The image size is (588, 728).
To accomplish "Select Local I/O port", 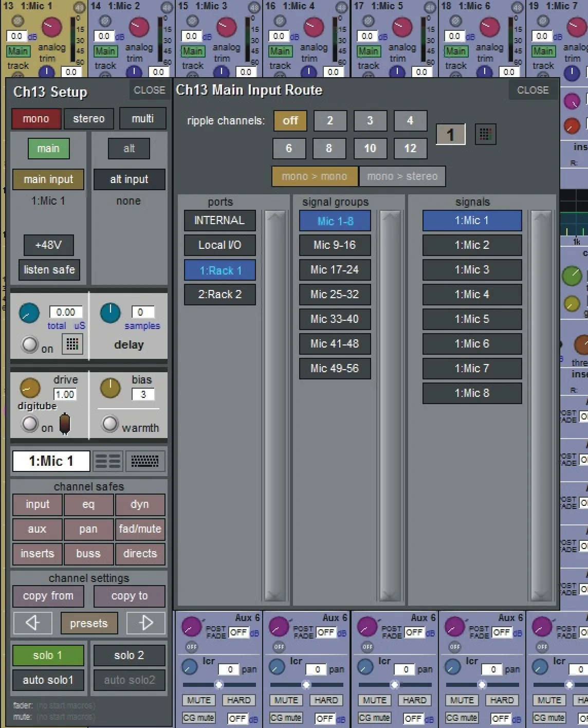I will [219, 245].
